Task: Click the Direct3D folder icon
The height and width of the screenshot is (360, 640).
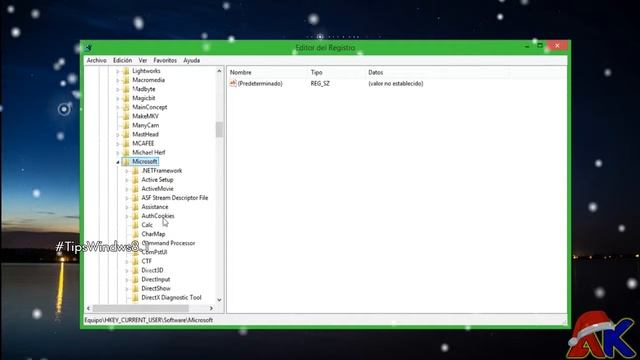Action: (135, 270)
